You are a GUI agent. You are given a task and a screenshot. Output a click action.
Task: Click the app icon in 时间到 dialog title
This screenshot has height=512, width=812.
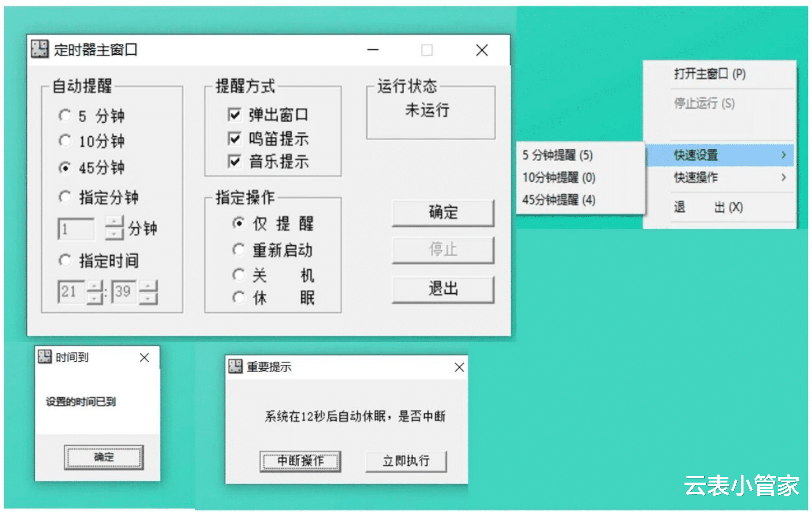(44, 356)
